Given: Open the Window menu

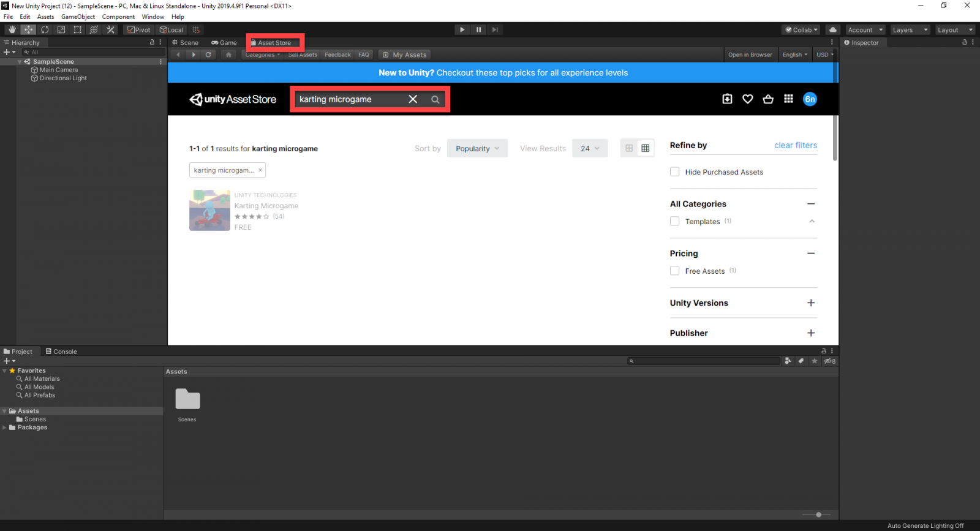Looking at the screenshot, I should pyautogui.click(x=153, y=17).
